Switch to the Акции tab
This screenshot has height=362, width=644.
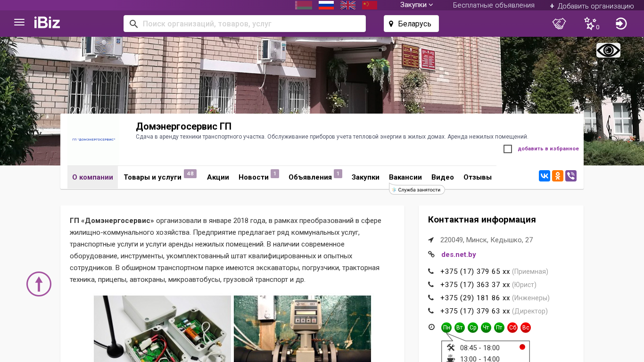coord(218,177)
